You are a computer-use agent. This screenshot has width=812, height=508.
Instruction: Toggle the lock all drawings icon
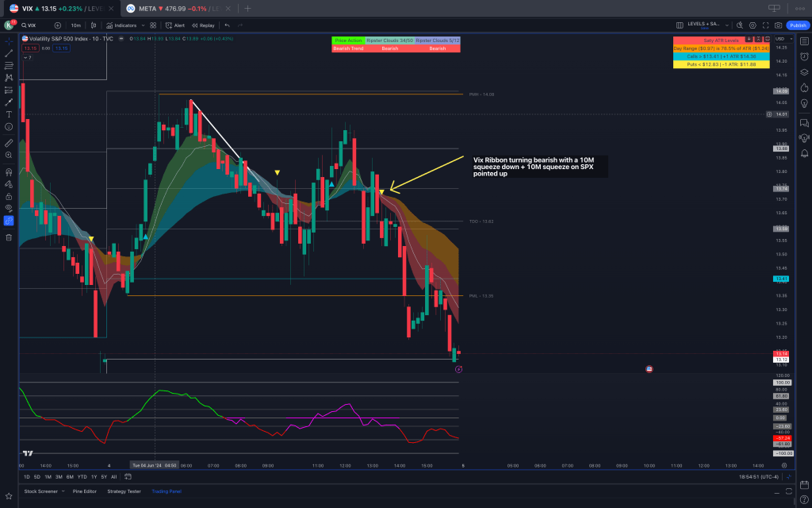point(9,196)
